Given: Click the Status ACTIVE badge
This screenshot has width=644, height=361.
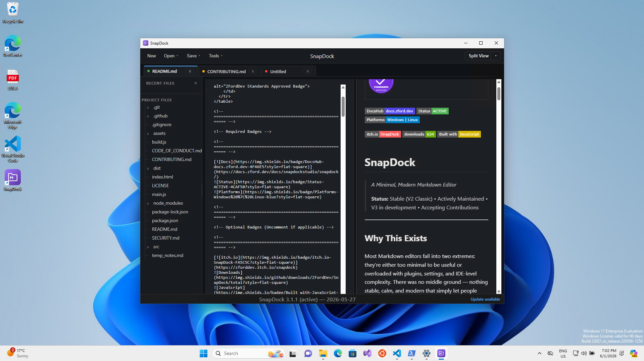Looking at the screenshot, I should [432, 111].
